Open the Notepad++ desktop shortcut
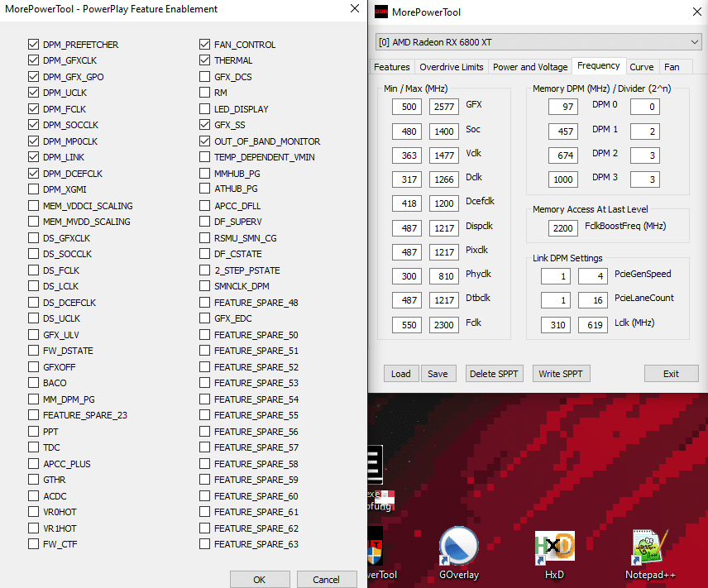708x588 pixels. [x=650, y=554]
